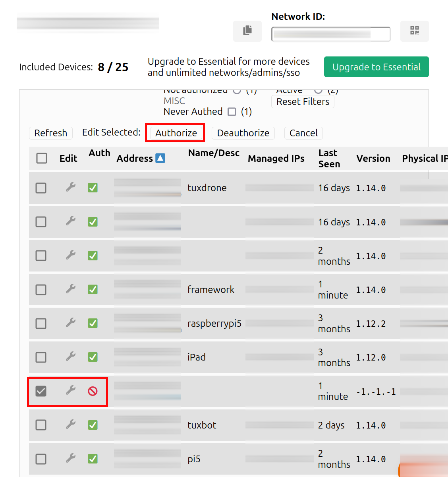
Task: Click the tuxbot device name
Action: [x=202, y=425]
